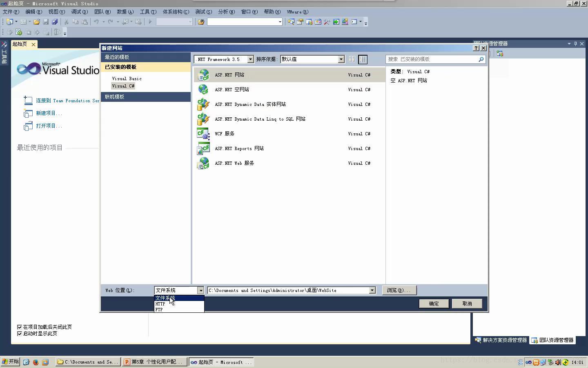Toggle 'close page after project load' checkbox

pos(20,327)
